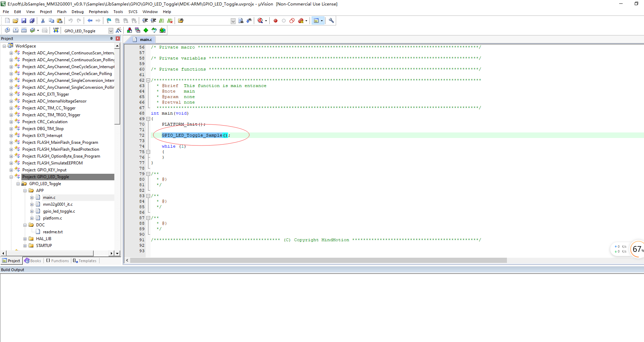Build the target files
Image resolution: width=644 pixels, height=342 pixels.
click(15, 30)
